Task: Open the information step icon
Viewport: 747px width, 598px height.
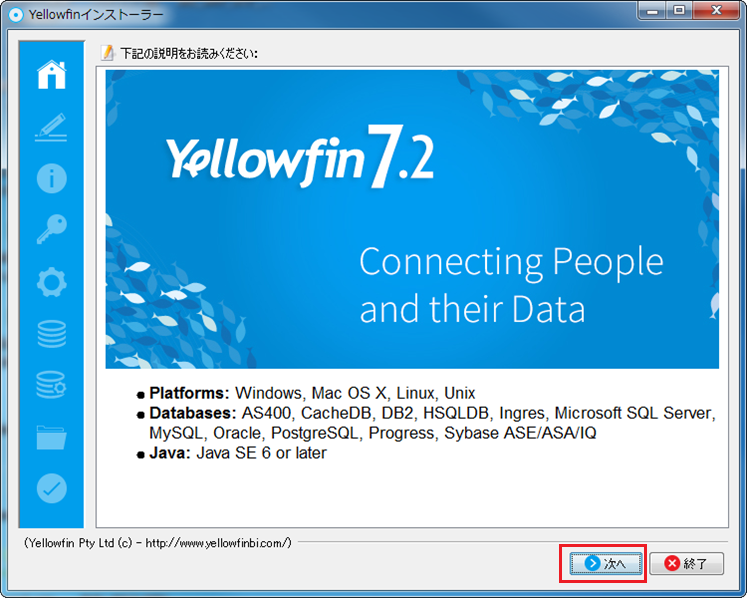Action: (x=51, y=179)
